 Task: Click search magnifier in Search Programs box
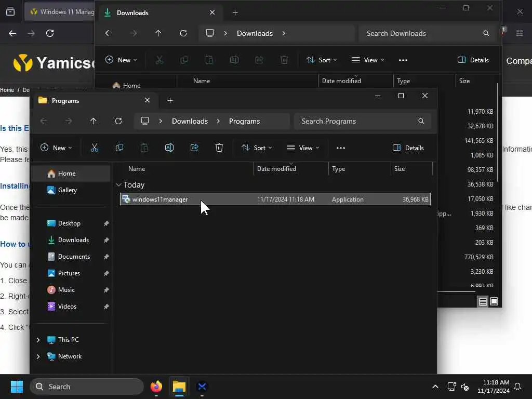click(x=421, y=121)
